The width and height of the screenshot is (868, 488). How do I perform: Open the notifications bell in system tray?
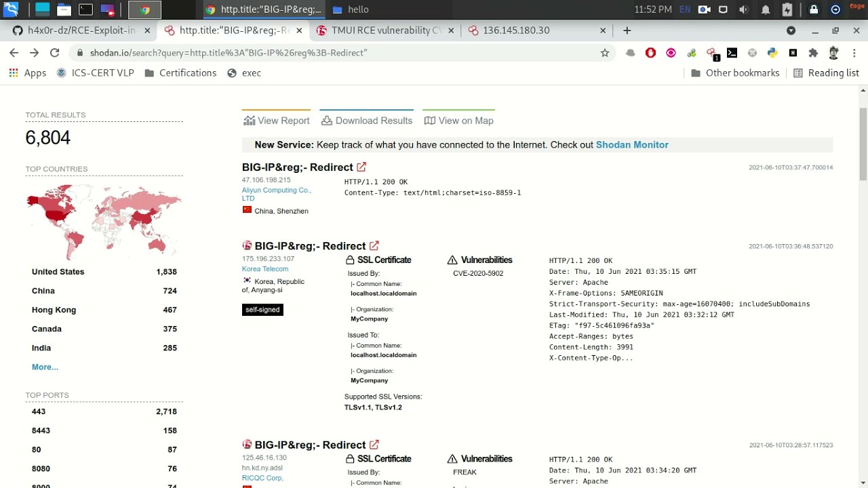click(x=766, y=9)
